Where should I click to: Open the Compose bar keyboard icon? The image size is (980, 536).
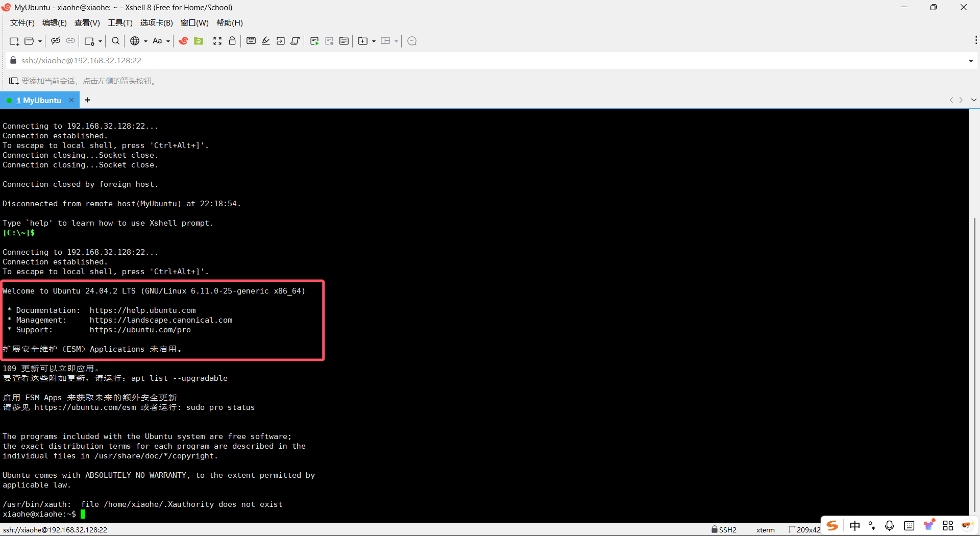point(251,41)
